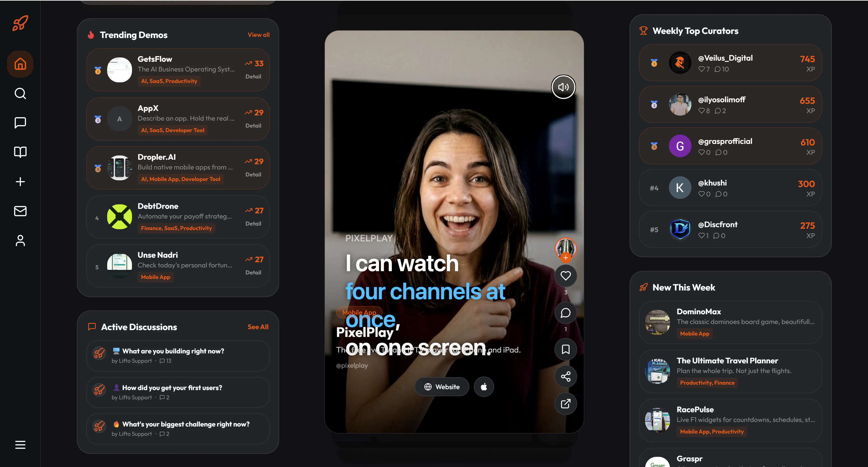Open the mail icon in sidebar
Image resolution: width=868 pixels, height=467 pixels.
[20, 211]
